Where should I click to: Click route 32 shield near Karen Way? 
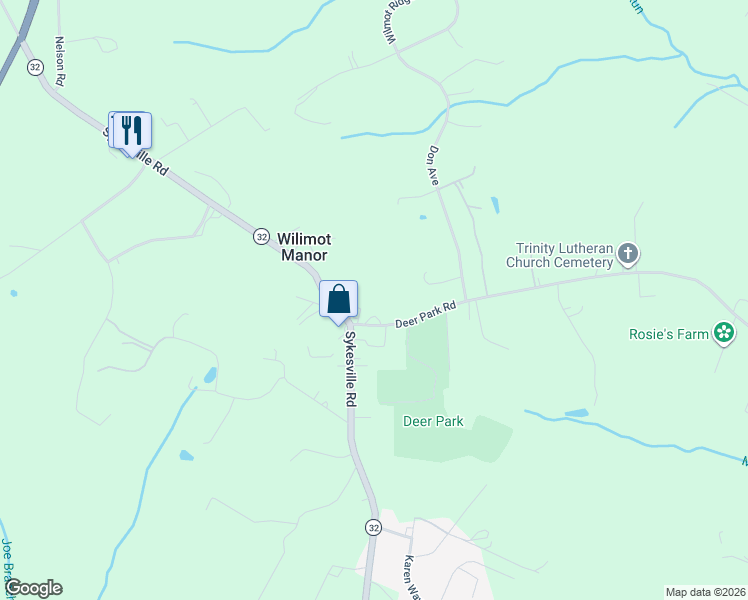(374, 528)
